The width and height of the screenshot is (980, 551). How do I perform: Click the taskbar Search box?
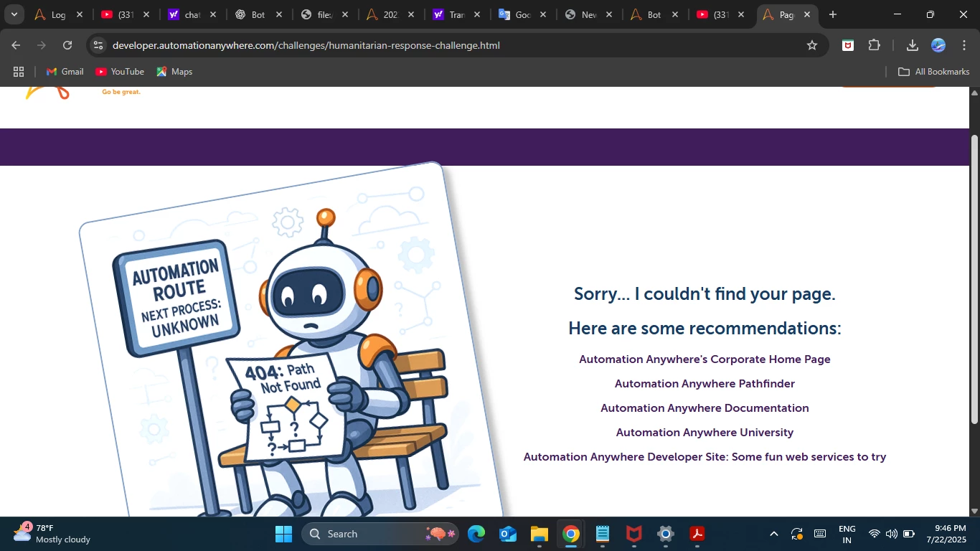[380, 534]
